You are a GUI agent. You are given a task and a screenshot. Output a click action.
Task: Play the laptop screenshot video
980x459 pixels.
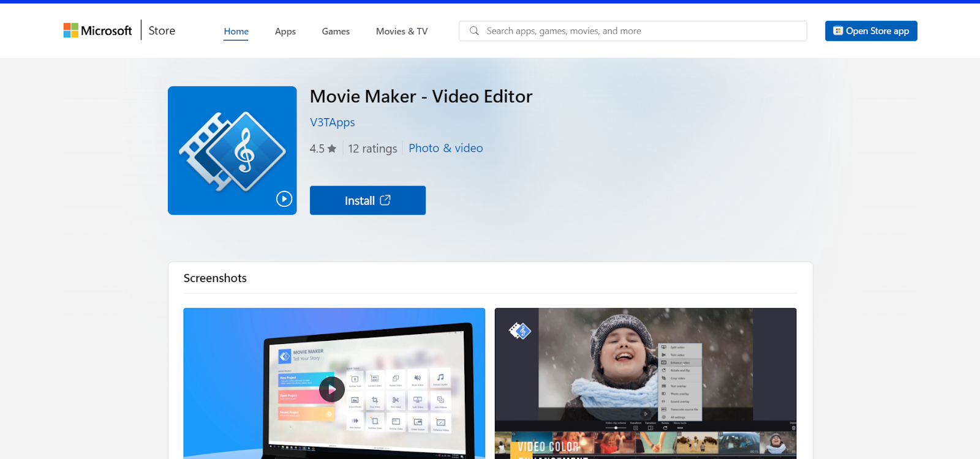click(332, 389)
